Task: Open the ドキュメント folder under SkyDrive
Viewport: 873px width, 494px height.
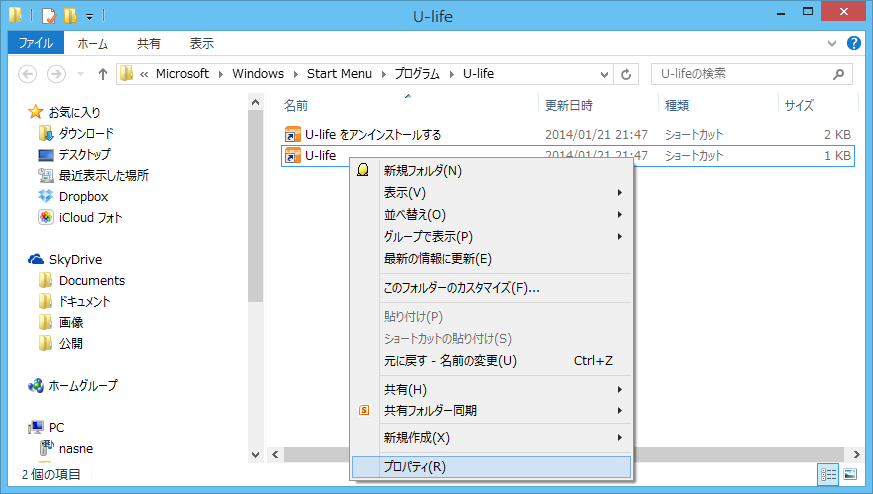Action: pos(75,302)
